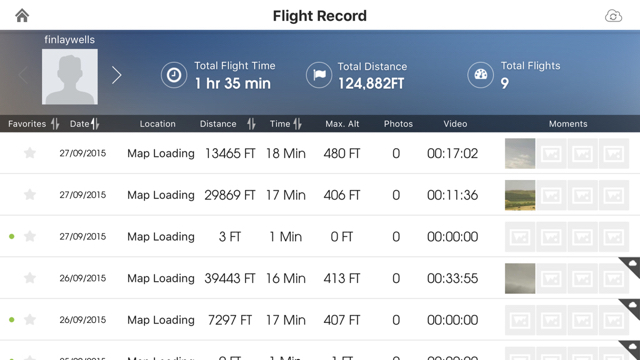Tap the Total Flight Time clock icon
640x360 pixels.
click(x=174, y=75)
